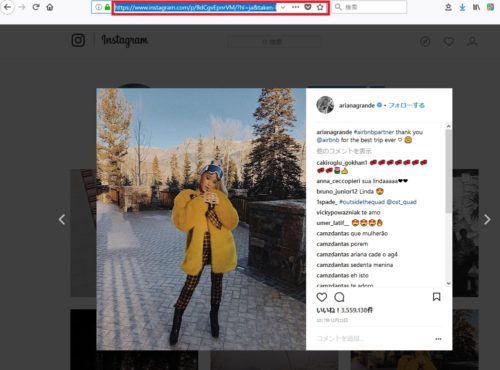Viewport: 500px width, 370px height.
Task: Open commenter umer_latif__ profile
Action: pos(333,223)
